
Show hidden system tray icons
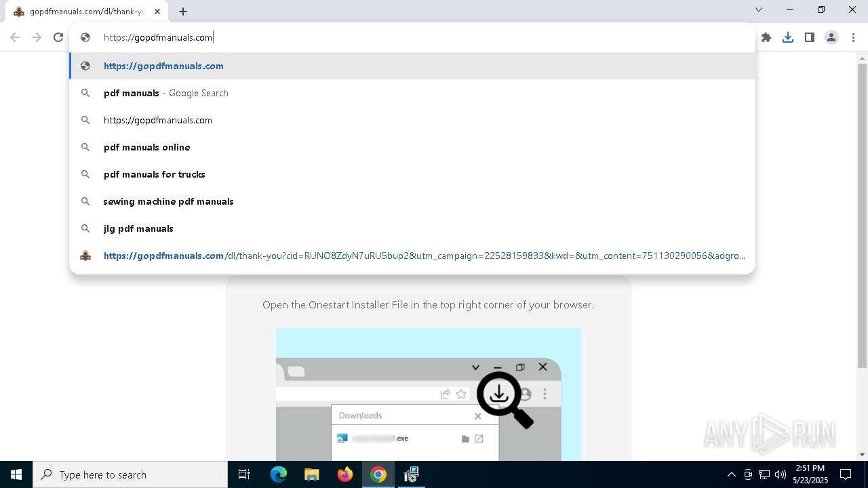tap(731, 474)
